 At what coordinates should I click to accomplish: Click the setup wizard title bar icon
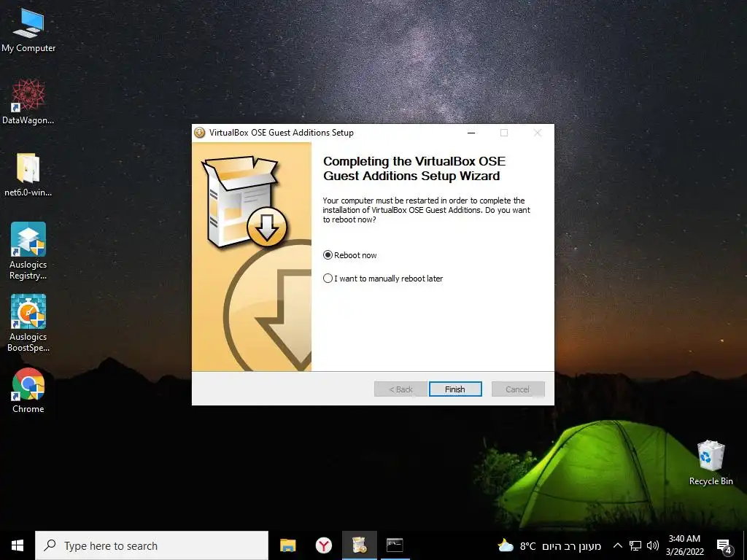(200, 133)
